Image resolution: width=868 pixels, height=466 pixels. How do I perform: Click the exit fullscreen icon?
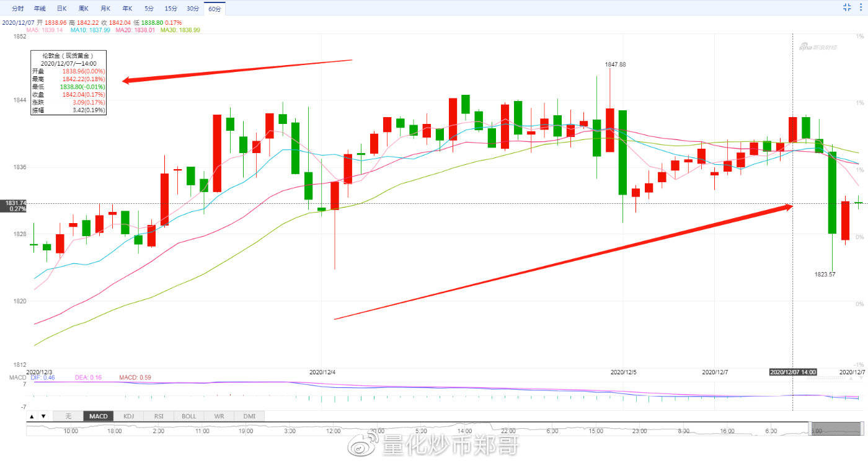(x=847, y=7)
